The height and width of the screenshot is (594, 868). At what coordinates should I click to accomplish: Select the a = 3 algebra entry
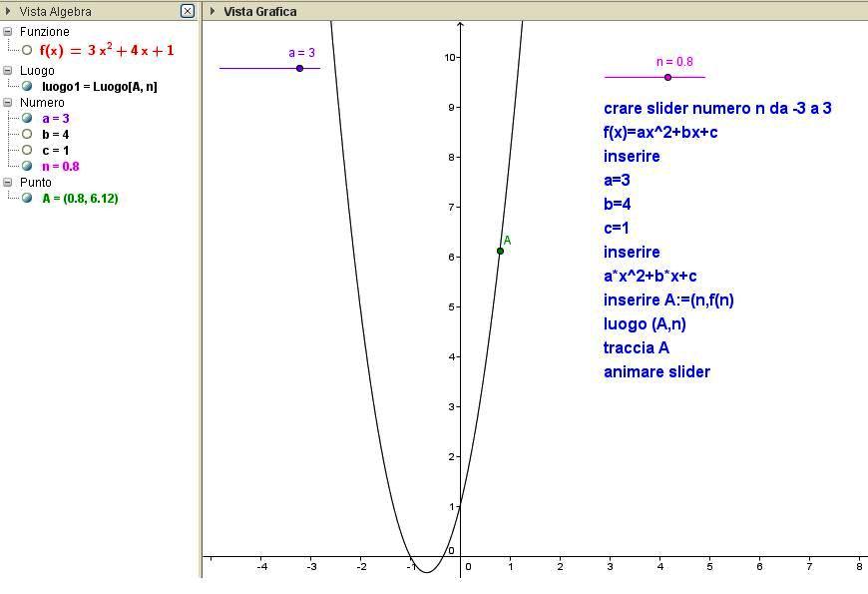(55, 119)
